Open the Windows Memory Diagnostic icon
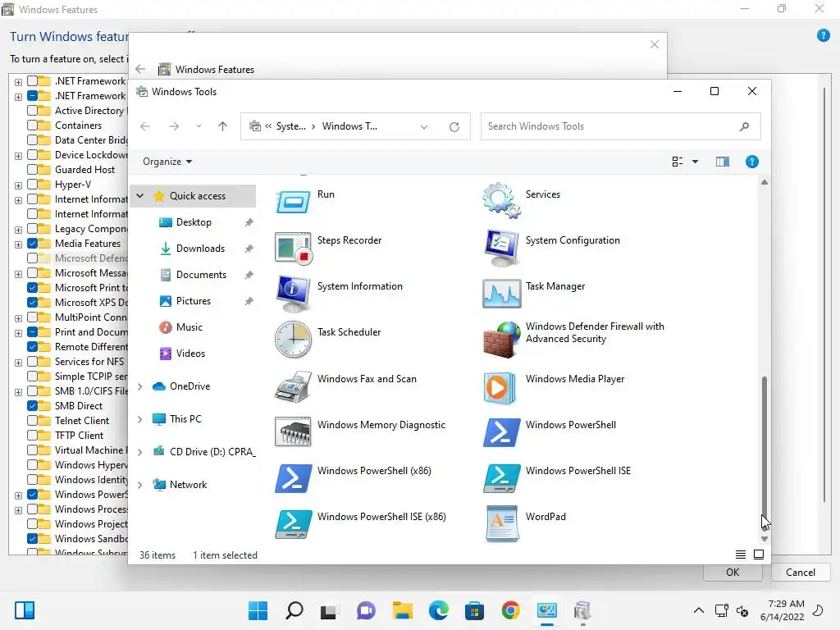Screen dimensions: 840x630 tap(293, 431)
